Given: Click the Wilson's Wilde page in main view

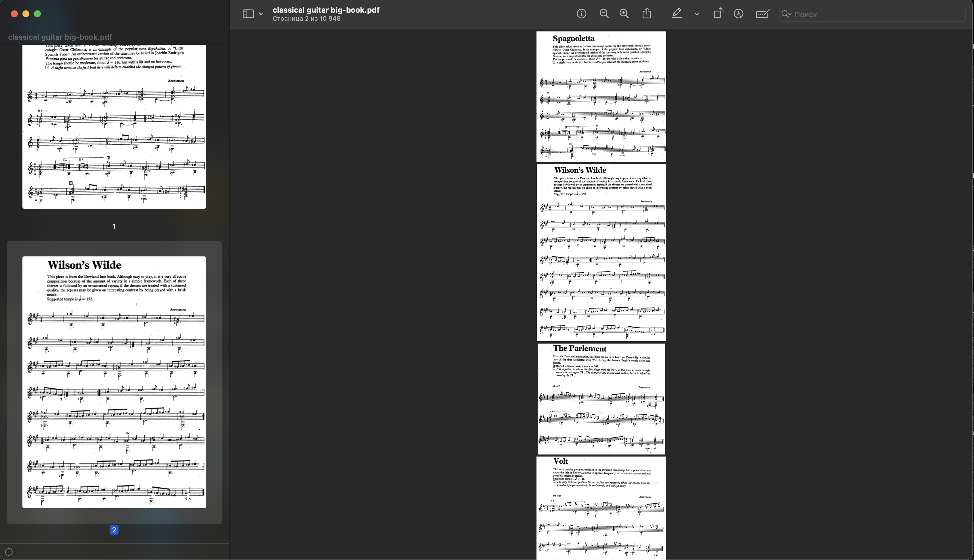Looking at the screenshot, I should tap(601, 253).
